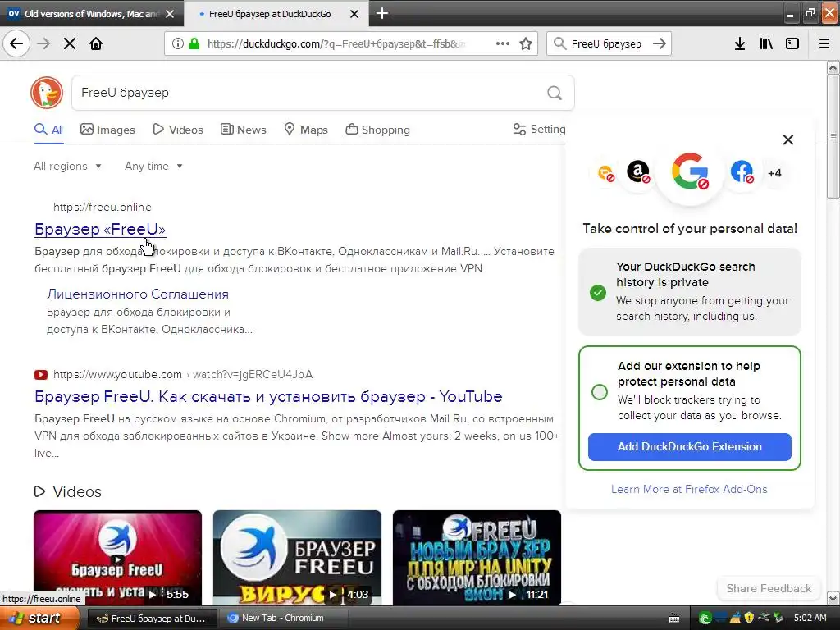The image size is (840, 630).
Task: Switch to 'Old versions of Windows' tab
Action: 92,14
